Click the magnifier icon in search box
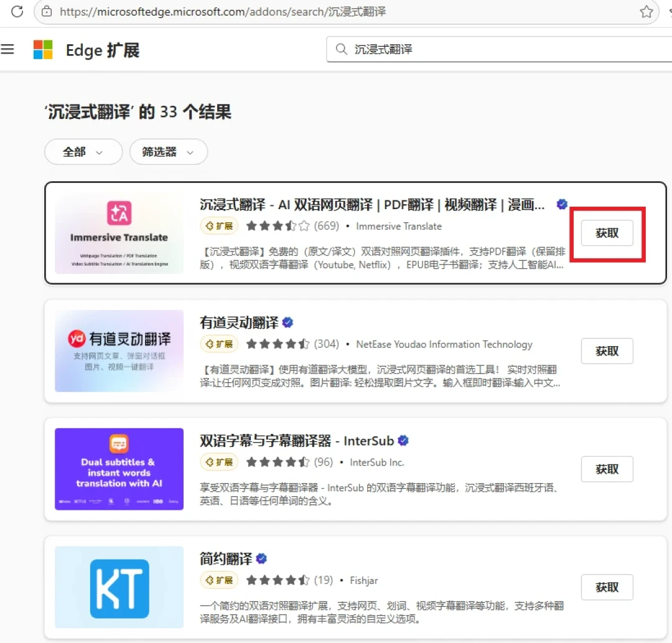 tap(341, 49)
